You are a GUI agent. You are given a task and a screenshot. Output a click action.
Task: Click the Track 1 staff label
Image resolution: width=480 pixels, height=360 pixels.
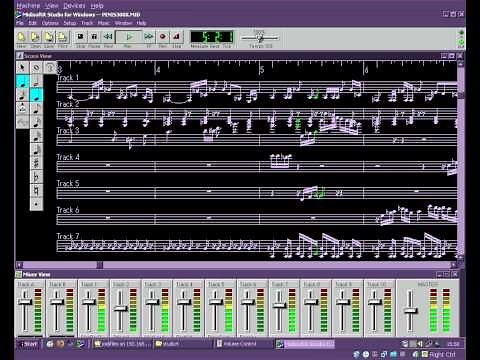coord(68,78)
